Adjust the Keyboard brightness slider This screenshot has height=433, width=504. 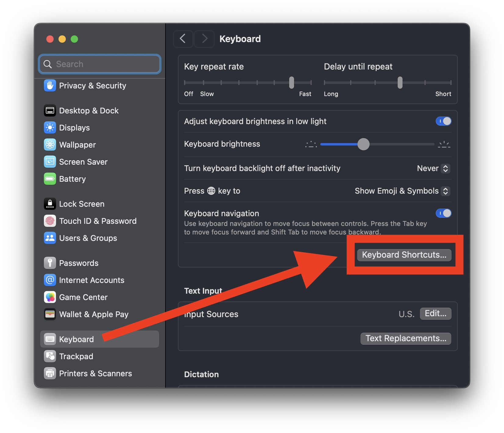(x=364, y=144)
